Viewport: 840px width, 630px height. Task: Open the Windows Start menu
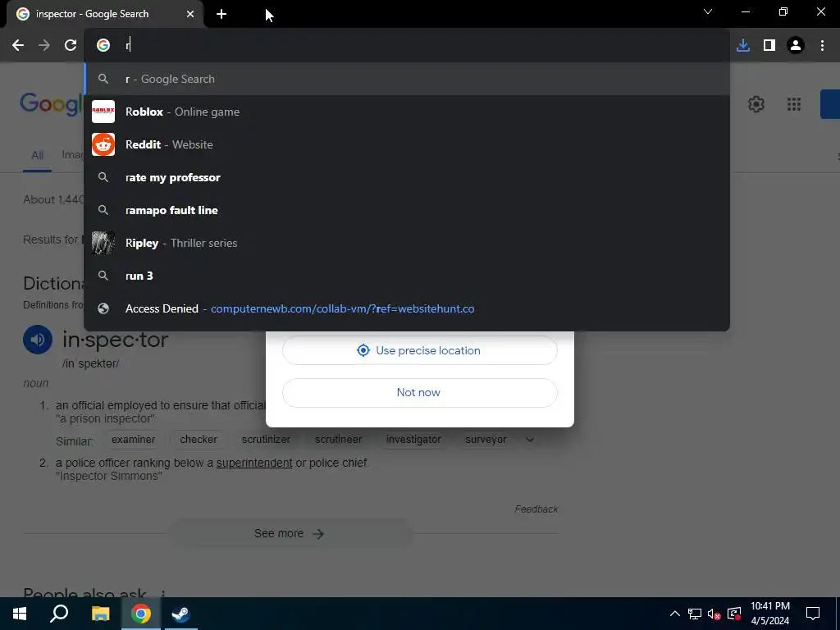click(20, 614)
